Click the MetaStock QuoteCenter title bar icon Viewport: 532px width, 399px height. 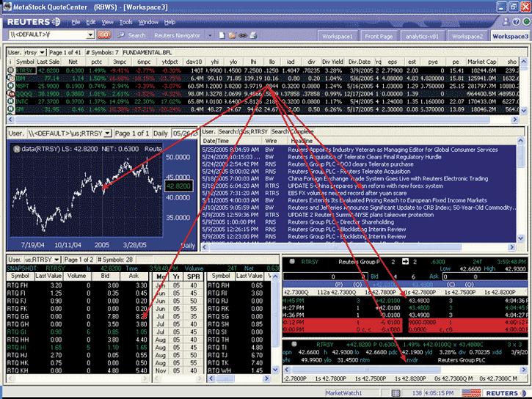7,7
